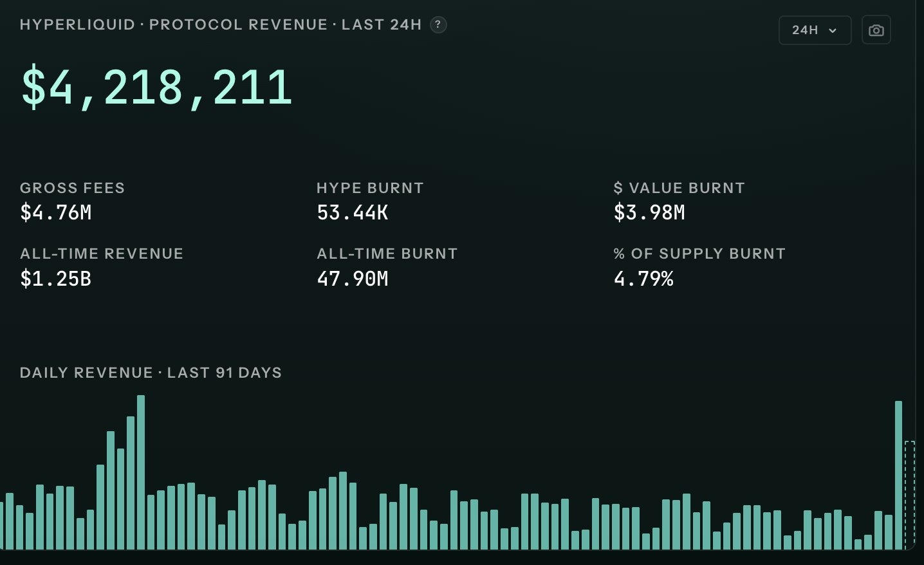Click the Hyperliquid Protocol Revenue heading
This screenshot has height=565, width=924.
tap(221, 24)
